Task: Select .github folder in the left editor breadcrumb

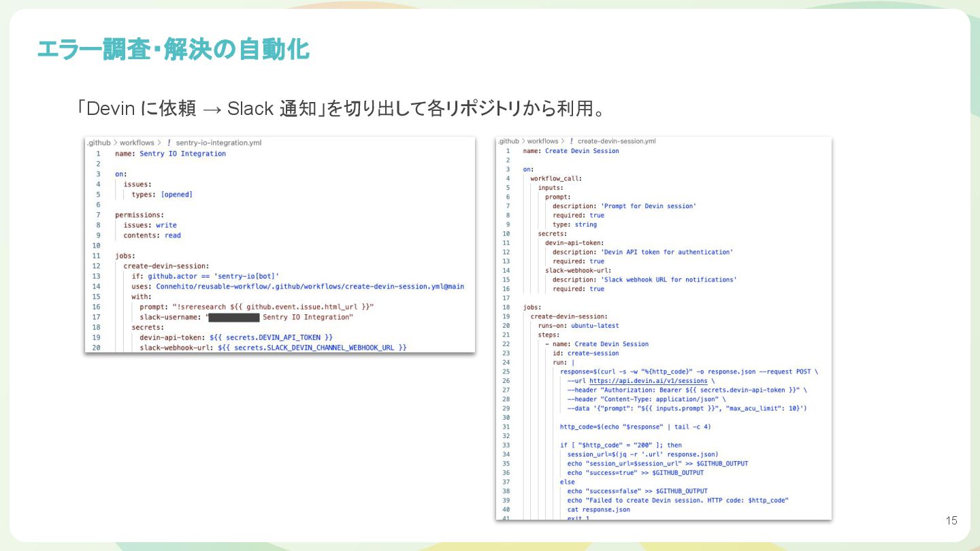Action: 98,143
